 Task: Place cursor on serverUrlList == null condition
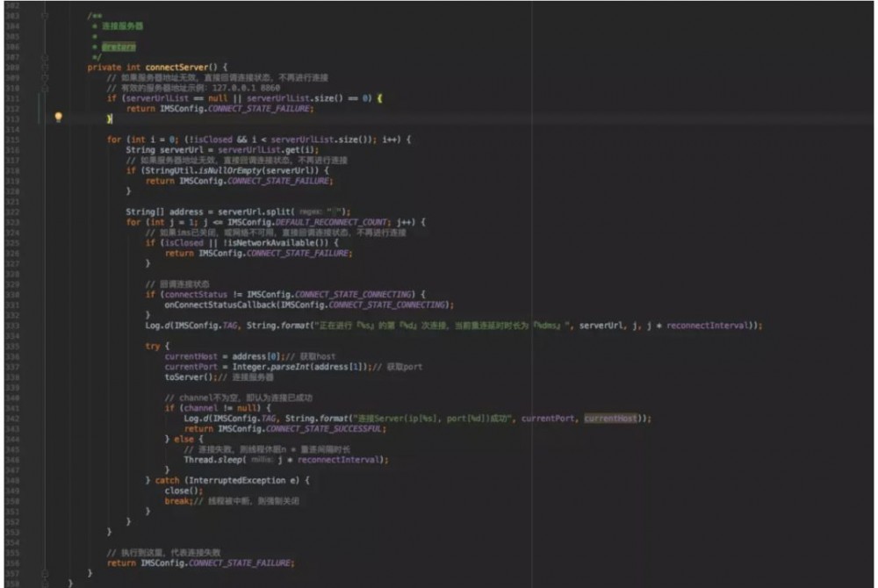176,98
